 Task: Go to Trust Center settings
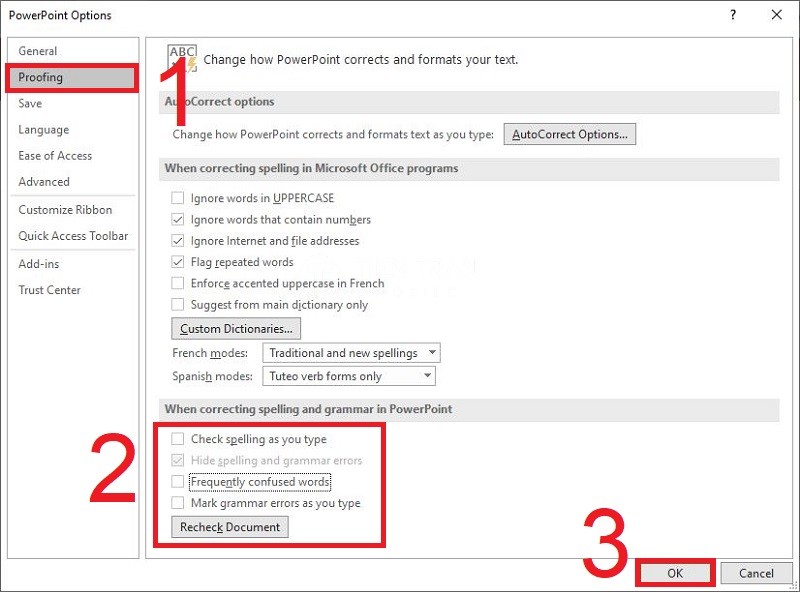coord(49,290)
